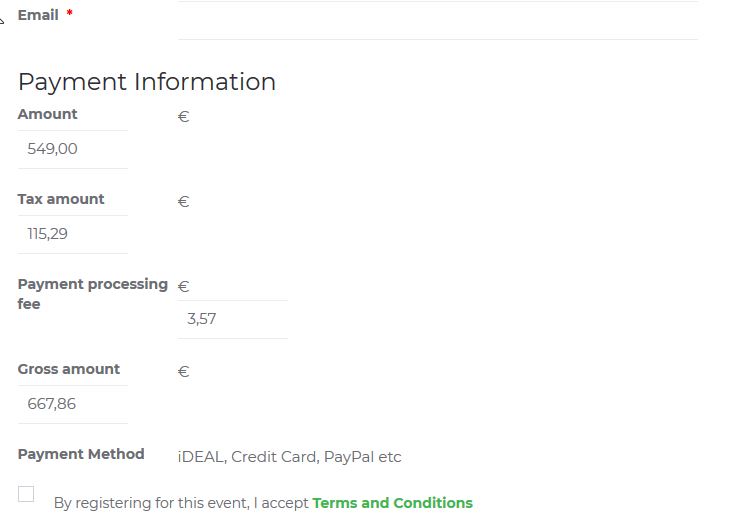
Task: Click the euro symbol beside Amount
Action: (x=183, y=117)
